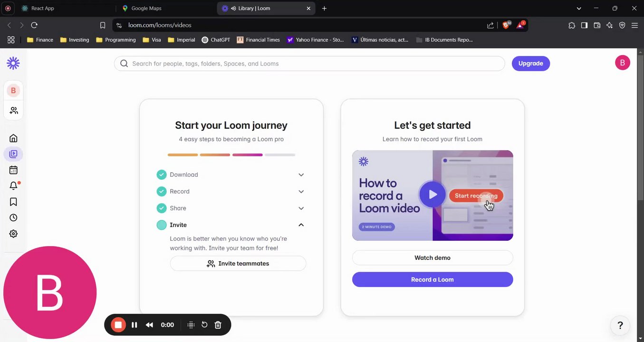Screen dimensions: 644x342
Task: Bookmark this page with the address bar icon
Action: tap(103, 25)
